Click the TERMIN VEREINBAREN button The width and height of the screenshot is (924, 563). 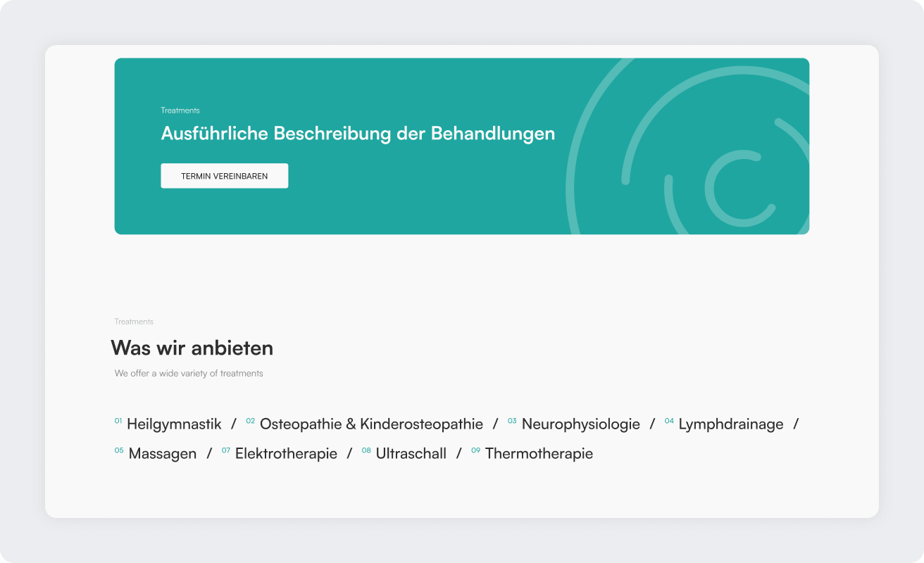pos(224,175)
